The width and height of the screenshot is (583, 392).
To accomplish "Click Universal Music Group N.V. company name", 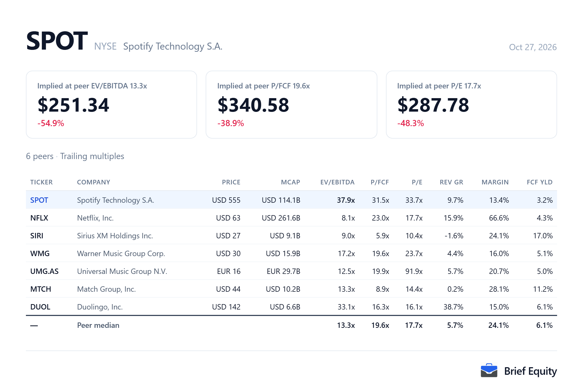I will 122,271.
